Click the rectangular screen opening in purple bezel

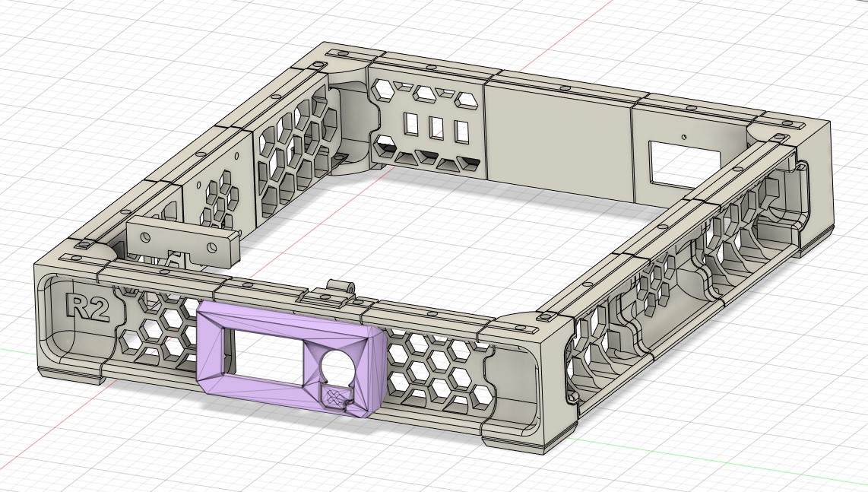(x=268, y=352)
